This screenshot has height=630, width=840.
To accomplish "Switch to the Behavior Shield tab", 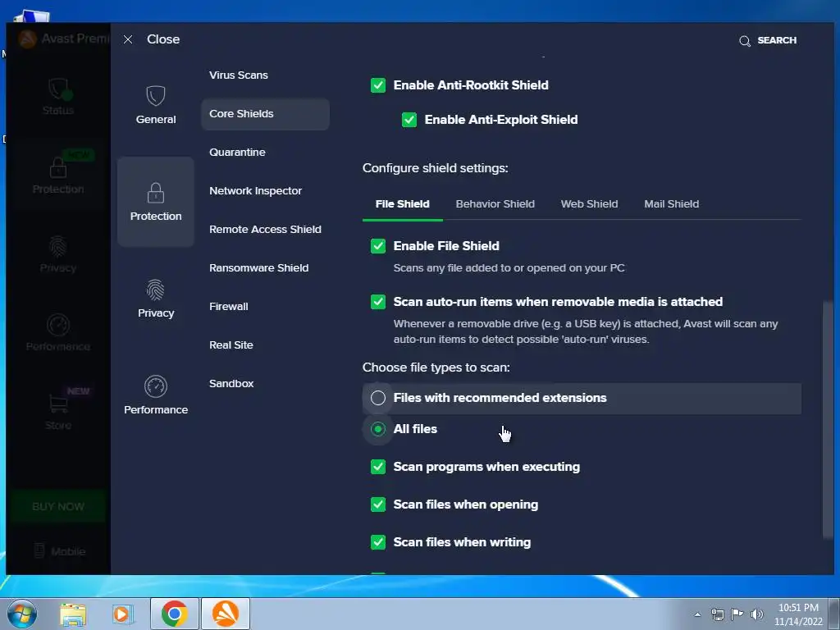I will point(495,204).
